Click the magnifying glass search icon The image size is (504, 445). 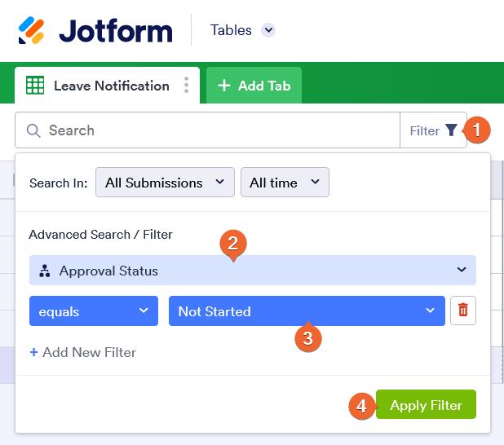click(33, 130)
